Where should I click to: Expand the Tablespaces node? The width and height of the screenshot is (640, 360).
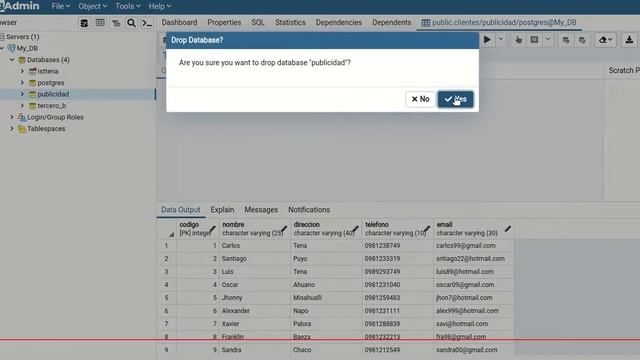(x=12, y=129)
